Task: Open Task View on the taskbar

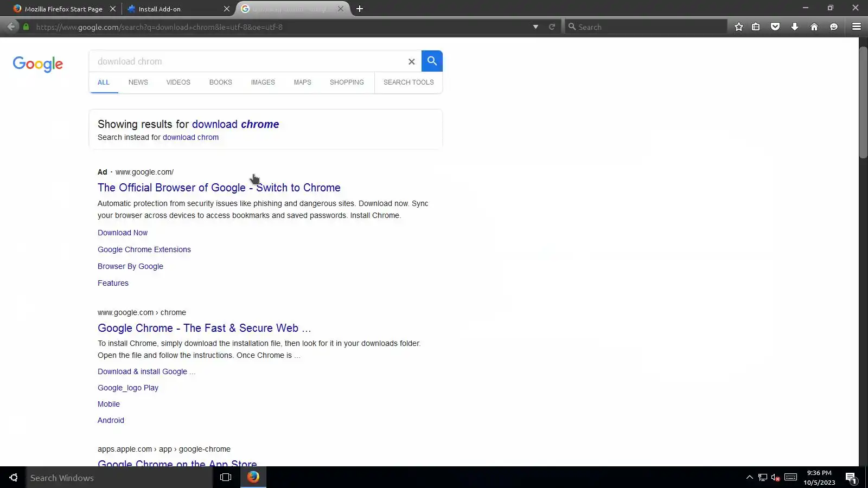Action: pyautogui.click(x=226, y=477)
